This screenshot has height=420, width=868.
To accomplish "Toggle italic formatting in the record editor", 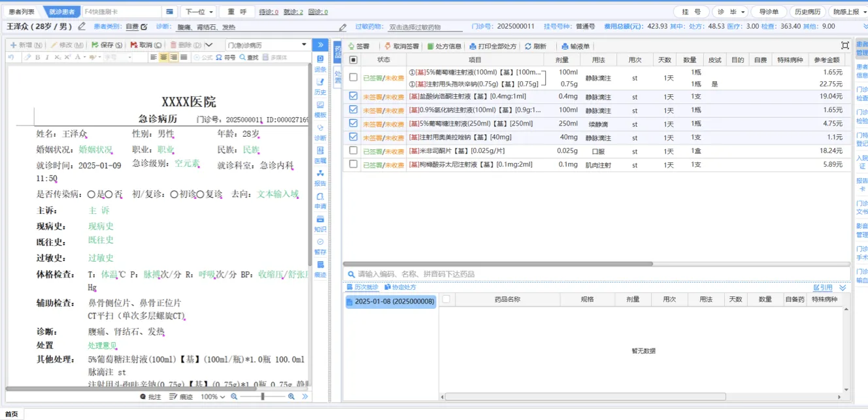I will coord(47,57).
